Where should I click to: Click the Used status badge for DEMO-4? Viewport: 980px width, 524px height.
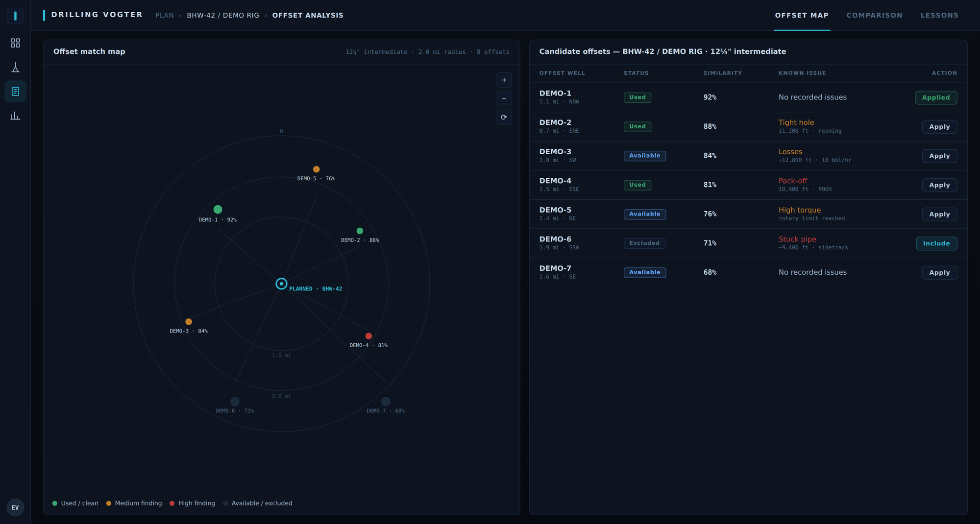(637, 185)
